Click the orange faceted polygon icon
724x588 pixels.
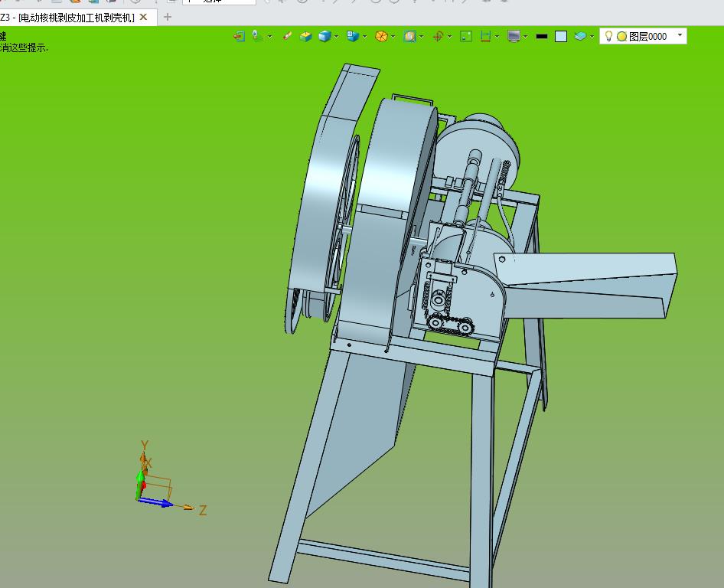(381, 36)
